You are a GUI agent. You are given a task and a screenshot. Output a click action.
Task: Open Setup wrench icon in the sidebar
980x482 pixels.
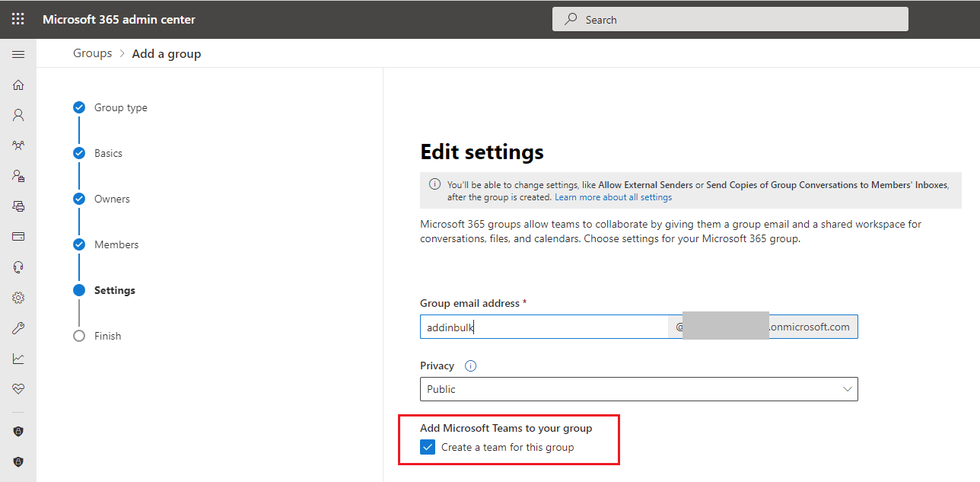point(18,328)
